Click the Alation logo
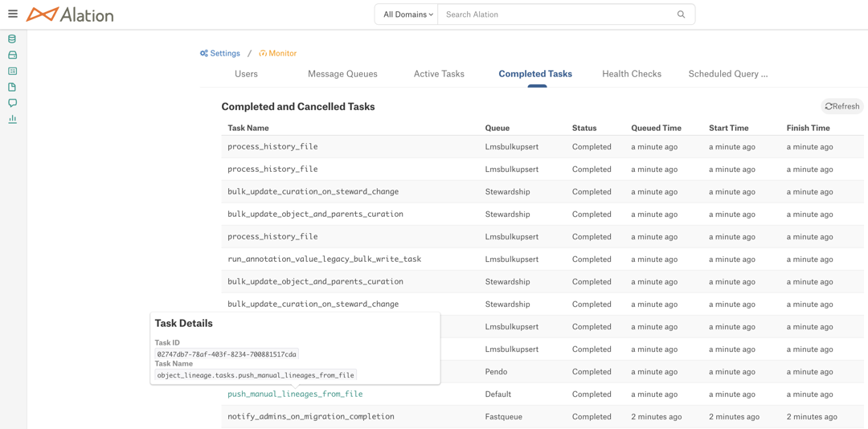This screenshot has width=868, height=429. pos(70,14)
